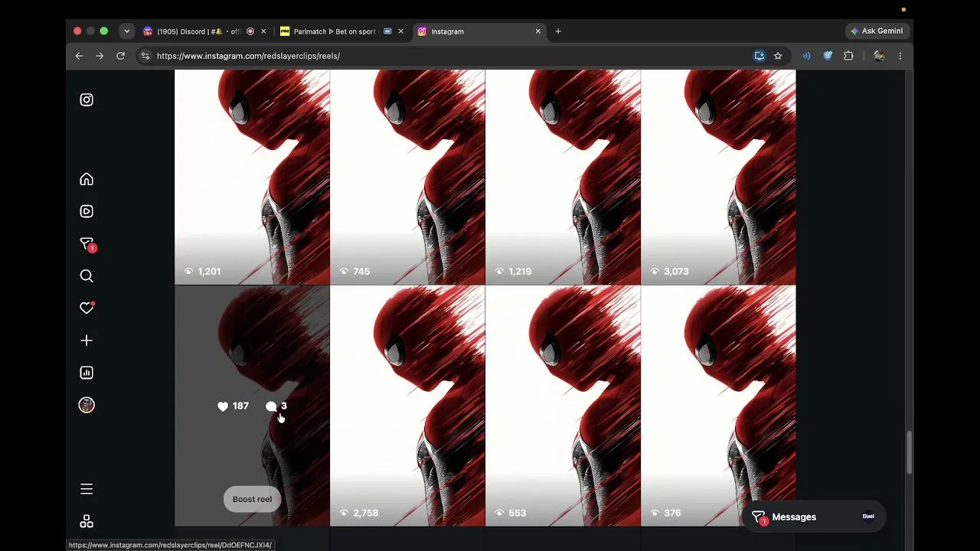
Task: Open Notifications heart icon in sidebar
Action: click(87, 308)
